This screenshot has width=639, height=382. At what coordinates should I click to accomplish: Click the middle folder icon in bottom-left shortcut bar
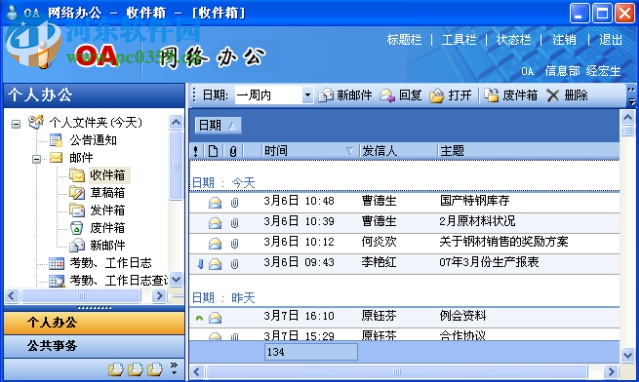135,369
